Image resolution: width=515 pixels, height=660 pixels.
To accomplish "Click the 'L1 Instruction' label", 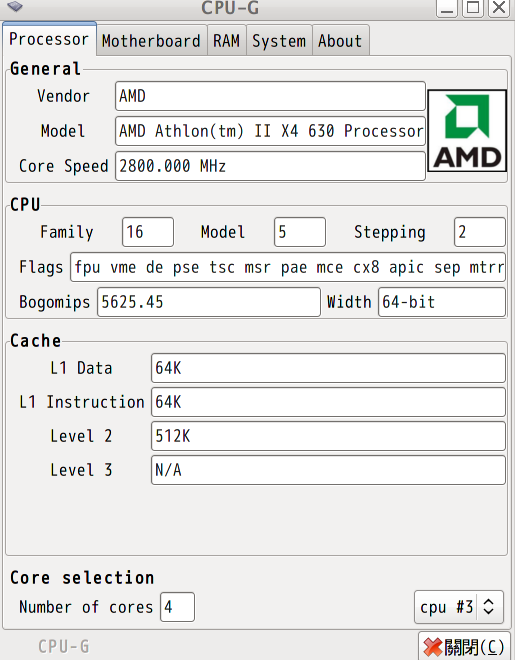I will [82, 402].
